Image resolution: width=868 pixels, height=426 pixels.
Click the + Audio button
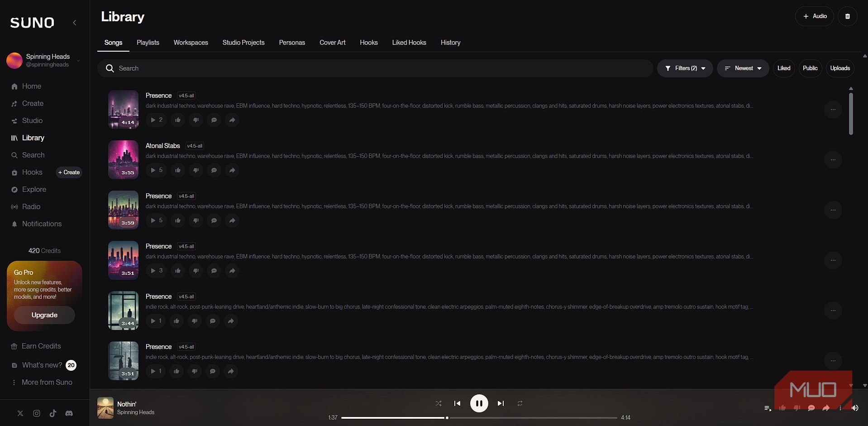pos(815,16)
